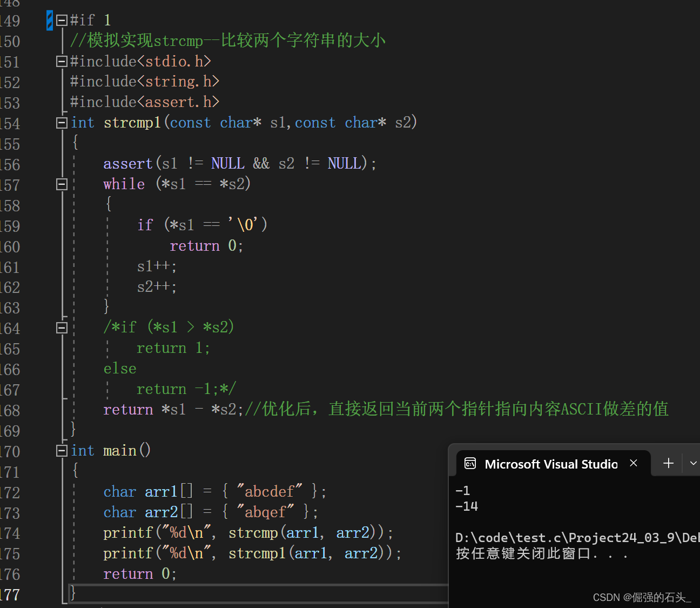Open a new terminal tab with plus icon
This screenshot has height=608, width=700.
coord(668,463)
